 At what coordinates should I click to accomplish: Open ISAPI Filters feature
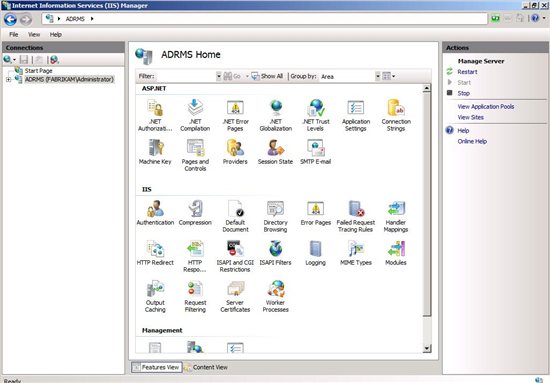[275, 253]
